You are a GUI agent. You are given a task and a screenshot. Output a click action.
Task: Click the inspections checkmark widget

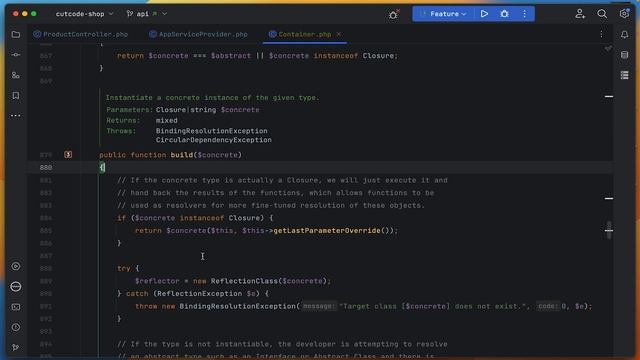point(608,48)
